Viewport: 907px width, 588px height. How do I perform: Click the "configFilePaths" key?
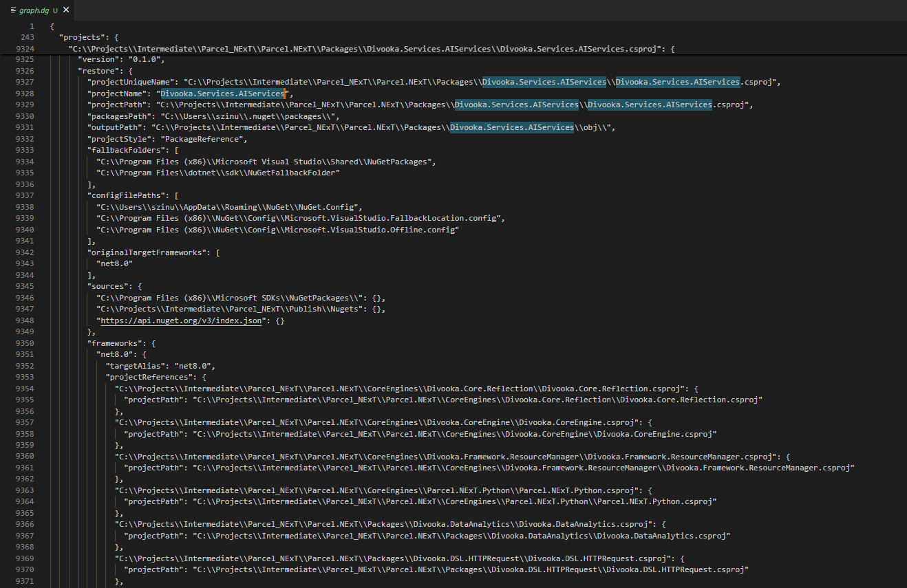click(126, 195)
